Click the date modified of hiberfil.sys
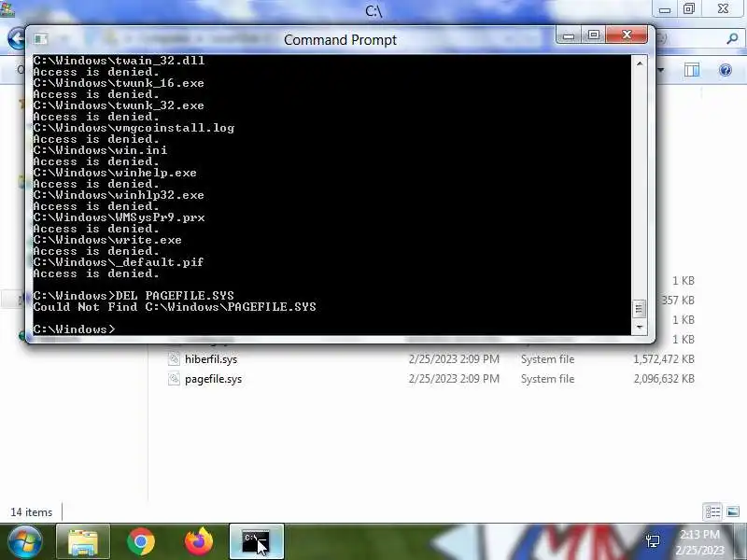The width and height of the screenshot is (747, 560). [x=454, y=359]
